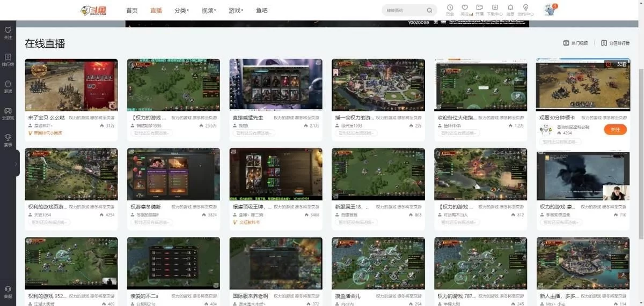The height and width of the screenshot is (306, 644).
Task: Click streamer name 徐兴宝1993
Action: click(x=352, y=125)
